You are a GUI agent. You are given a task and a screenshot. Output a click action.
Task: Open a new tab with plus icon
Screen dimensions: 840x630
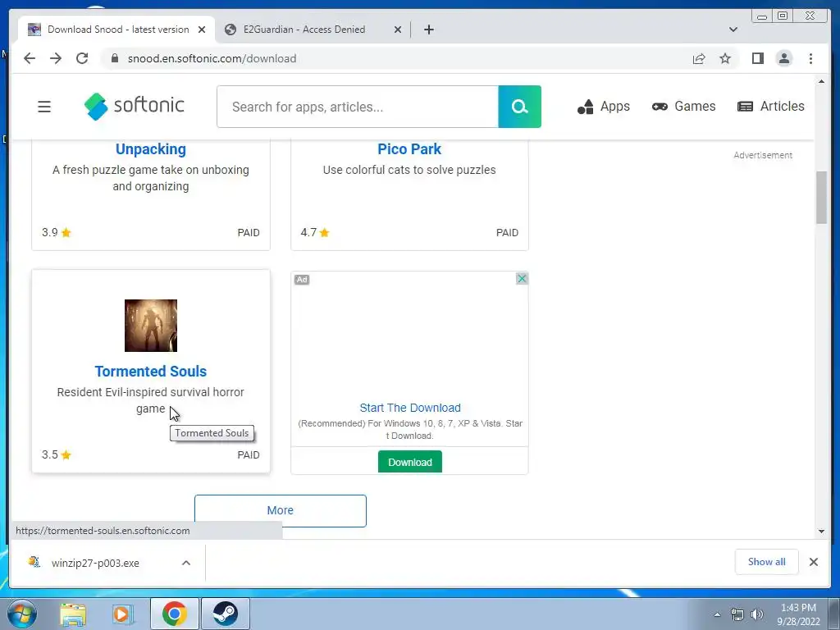tap(428, 30)
